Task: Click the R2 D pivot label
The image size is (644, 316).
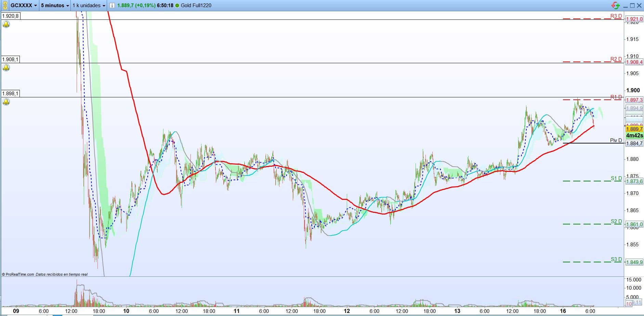Action: [x=616, y=59]
